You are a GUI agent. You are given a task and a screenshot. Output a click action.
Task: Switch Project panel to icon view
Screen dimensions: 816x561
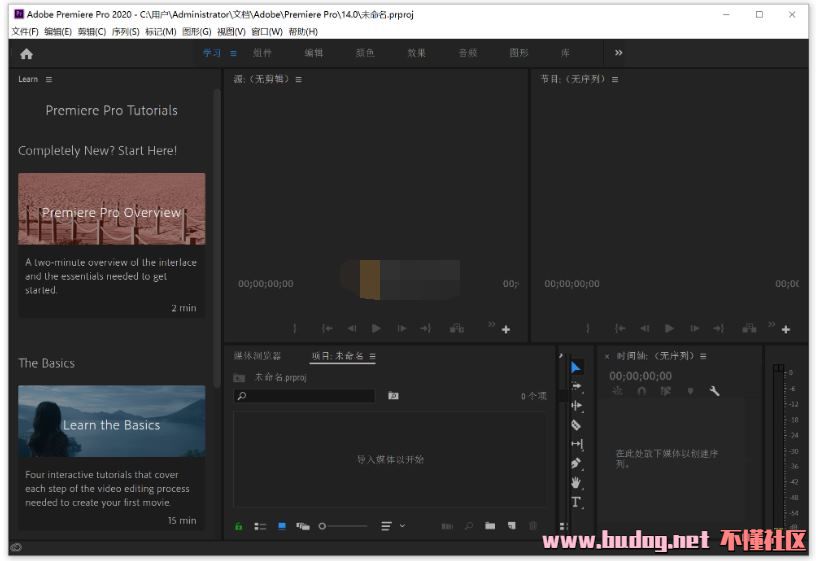[x=282, y=526]
